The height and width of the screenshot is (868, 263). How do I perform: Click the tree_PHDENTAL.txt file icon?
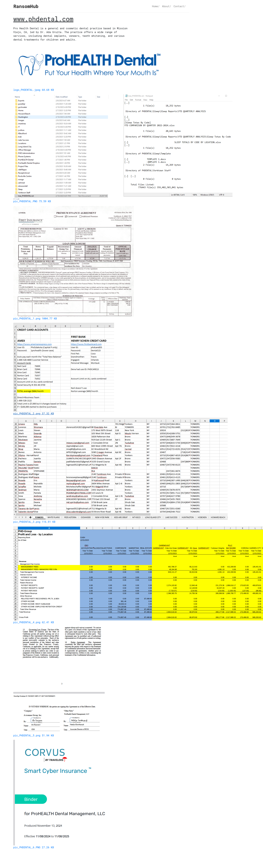tap(16, 196)
